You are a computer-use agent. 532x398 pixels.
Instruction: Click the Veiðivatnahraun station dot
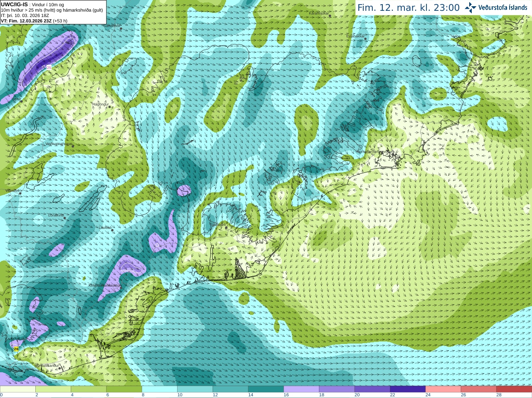tap(72, 145)
